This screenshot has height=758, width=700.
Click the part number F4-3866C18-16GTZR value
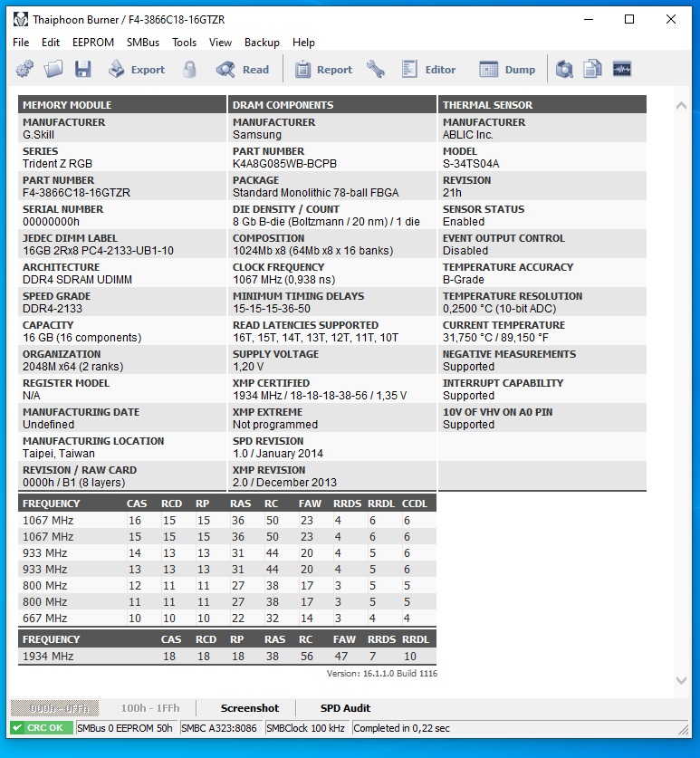[x=76, y=193]
